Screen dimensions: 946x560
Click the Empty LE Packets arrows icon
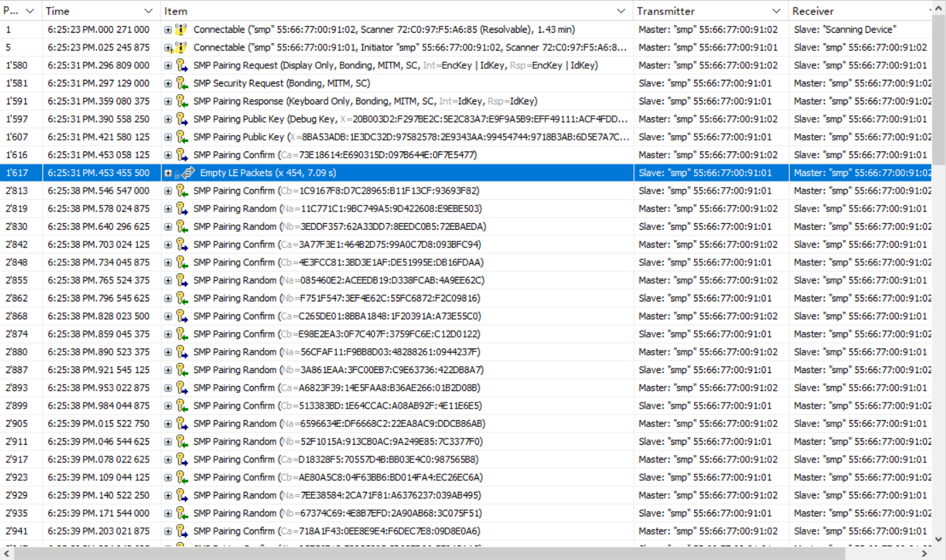tap(188, 173)
